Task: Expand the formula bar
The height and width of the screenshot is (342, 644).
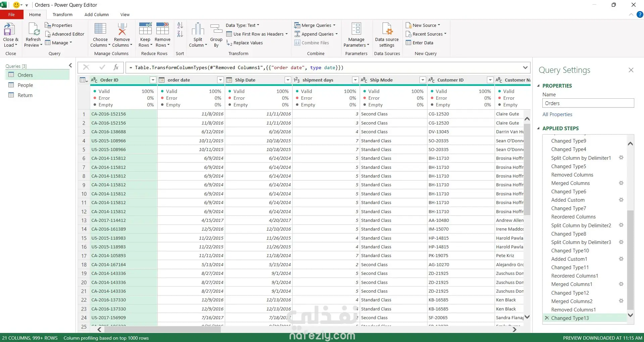Action: pos(525,67)
